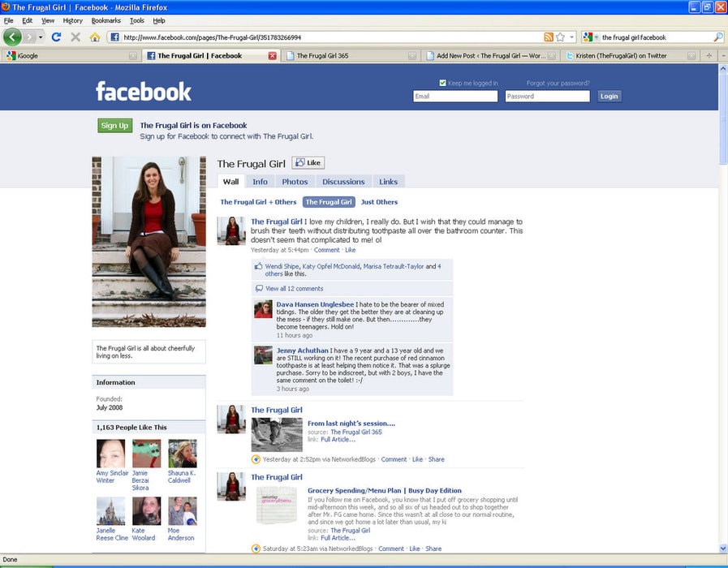This screenshot has height=568, width=728.
Task: Click into the Email input field
Action: point(454,96)
